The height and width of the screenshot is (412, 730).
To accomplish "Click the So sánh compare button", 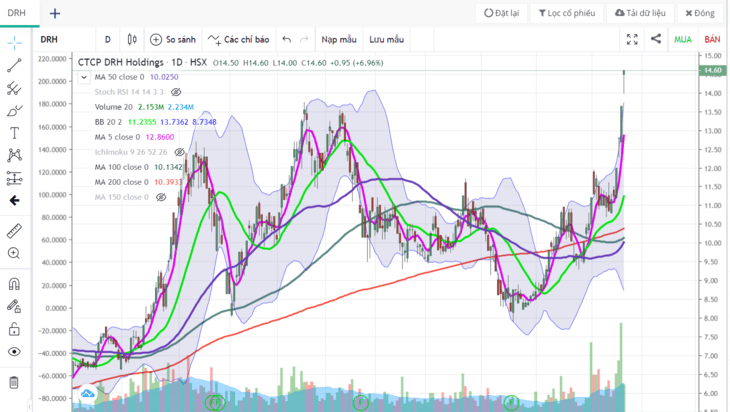I will 173,40.
